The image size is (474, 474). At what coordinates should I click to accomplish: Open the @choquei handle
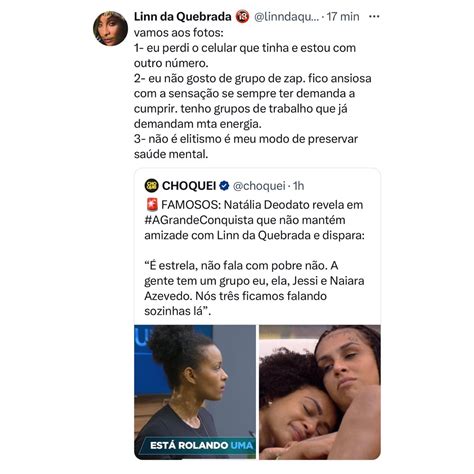[x=259, y=186]
